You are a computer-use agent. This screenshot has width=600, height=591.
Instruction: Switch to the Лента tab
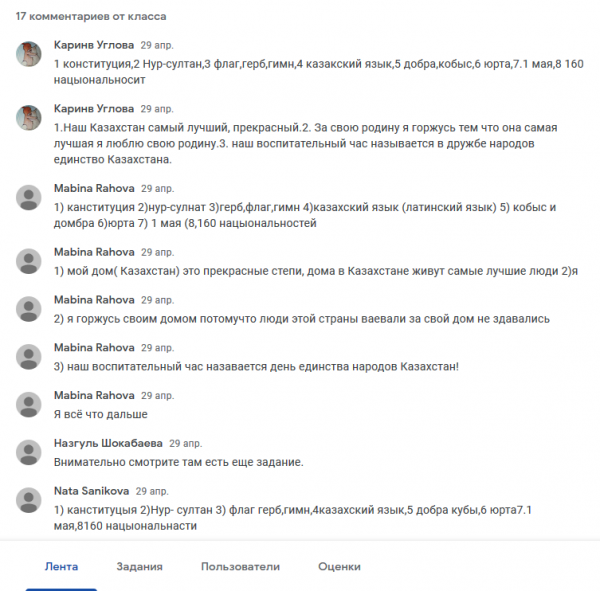coord(61,566)
